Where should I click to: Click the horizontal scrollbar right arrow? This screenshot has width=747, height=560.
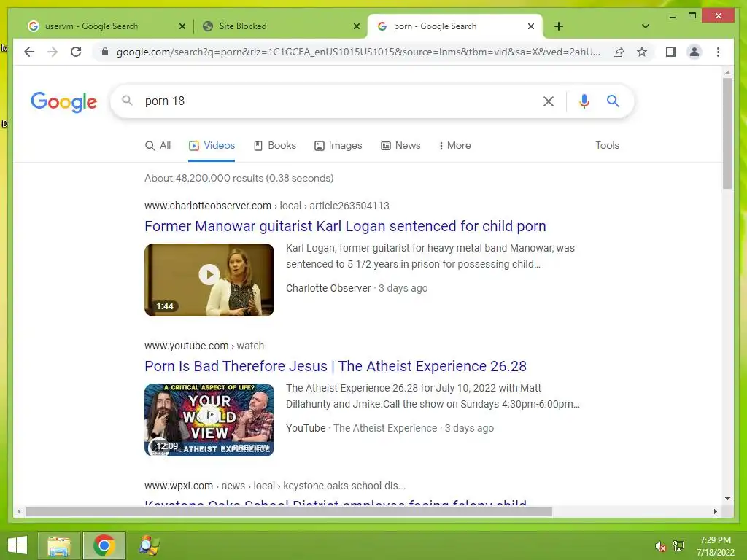[x=715, y=511]
